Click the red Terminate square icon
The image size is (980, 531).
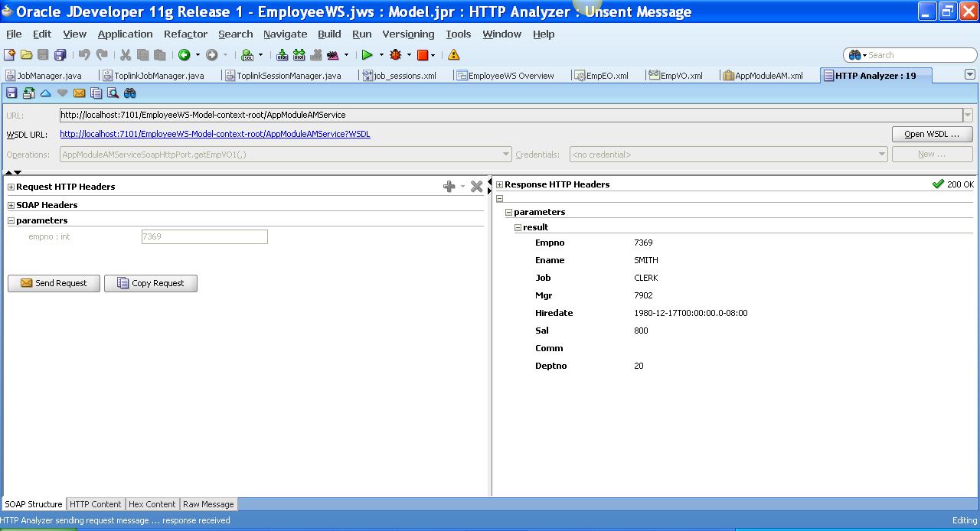422,55
